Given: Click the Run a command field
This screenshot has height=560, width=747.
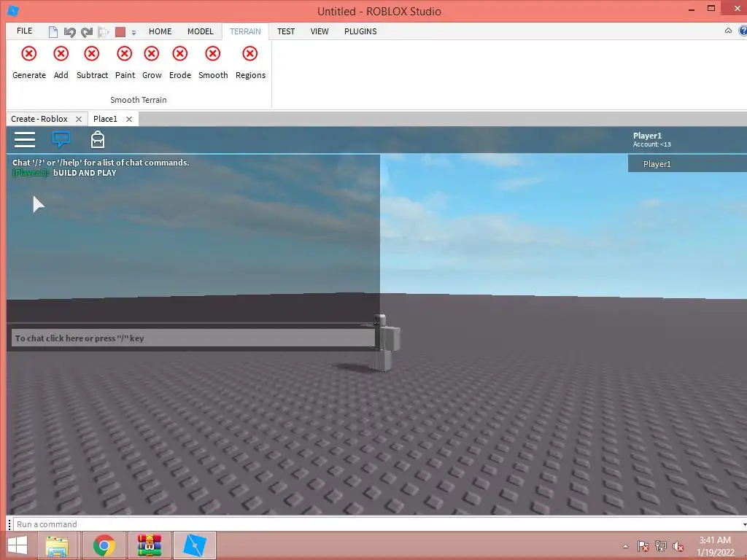Looking at the screenshot, I should (x=376, y=524).
